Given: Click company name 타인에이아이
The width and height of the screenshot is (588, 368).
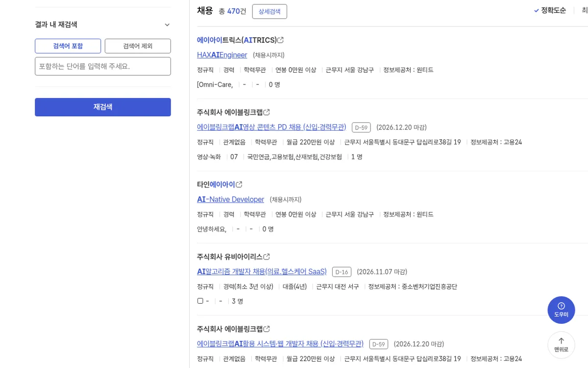Looking at the screenshot, I should click(x=216, y=184).
